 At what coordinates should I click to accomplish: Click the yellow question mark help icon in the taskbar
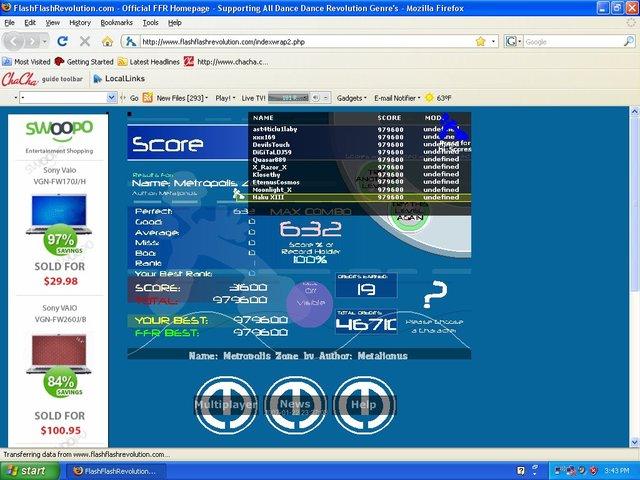(x=521, y=471)
